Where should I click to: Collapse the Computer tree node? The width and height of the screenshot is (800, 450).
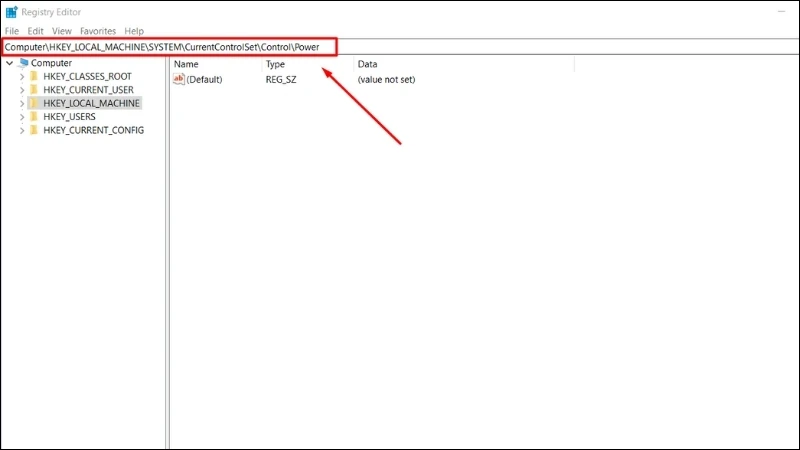10,63
